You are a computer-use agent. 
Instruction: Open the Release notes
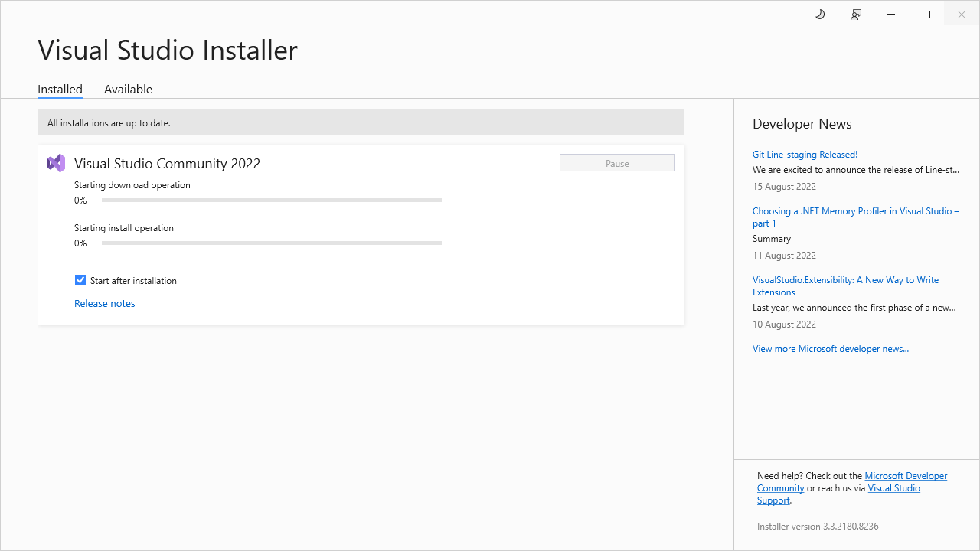click(x=104, y=303)
